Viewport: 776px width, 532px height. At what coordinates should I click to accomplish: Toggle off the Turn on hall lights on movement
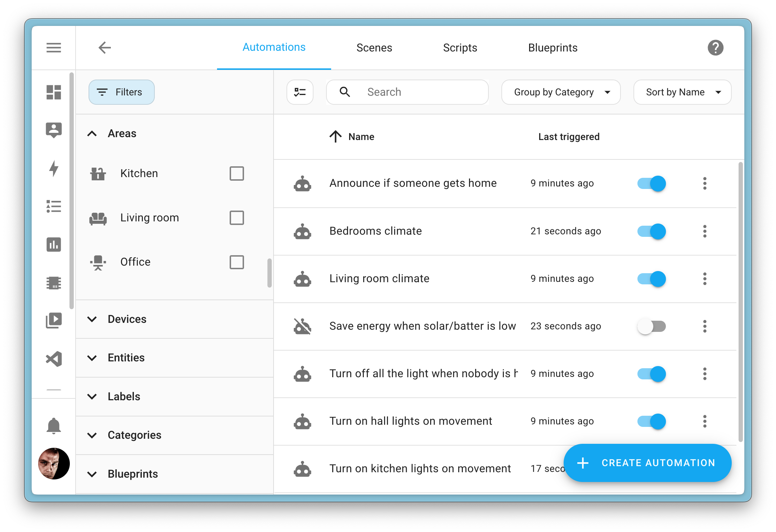click(x=651, y=421)
